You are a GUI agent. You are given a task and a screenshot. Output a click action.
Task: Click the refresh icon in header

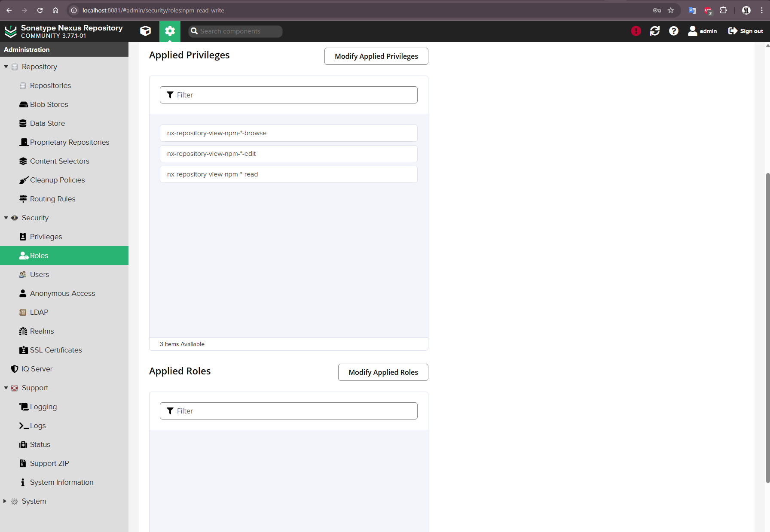coord(655,31)
